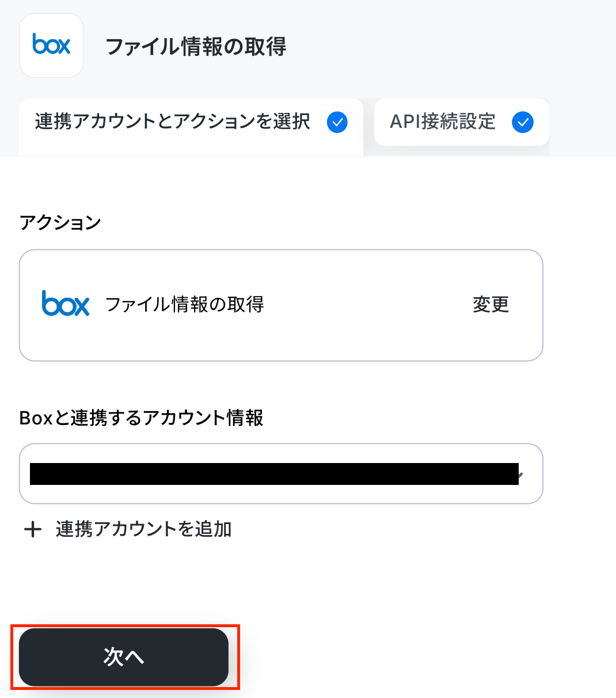This screenshot has height=698, width=616.
Task: Click the redacted account name in the field
Action: pyautogui.click(x=274, y=474)
